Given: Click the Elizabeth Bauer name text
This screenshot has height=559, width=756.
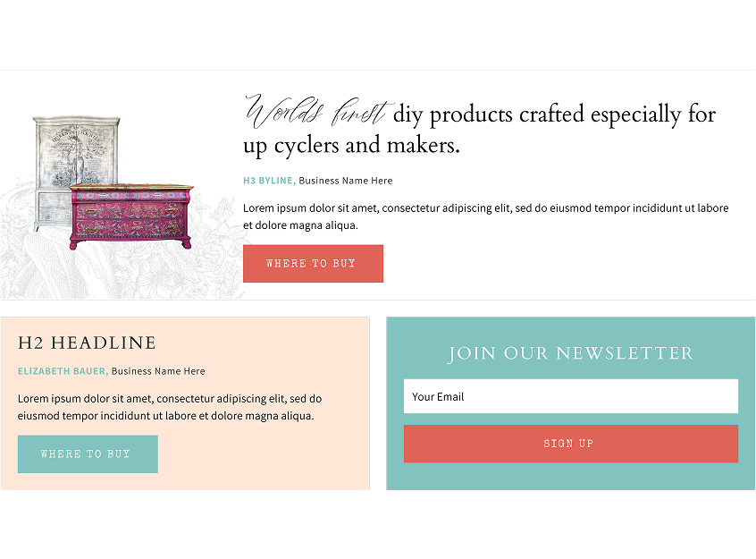Looking at the screenshot, I should 63,371.
